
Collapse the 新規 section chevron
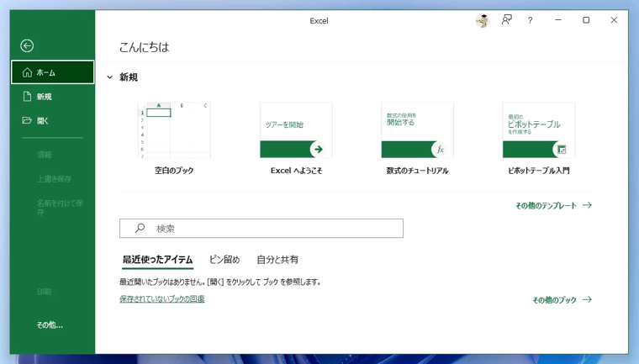click(x=109, y=77)
